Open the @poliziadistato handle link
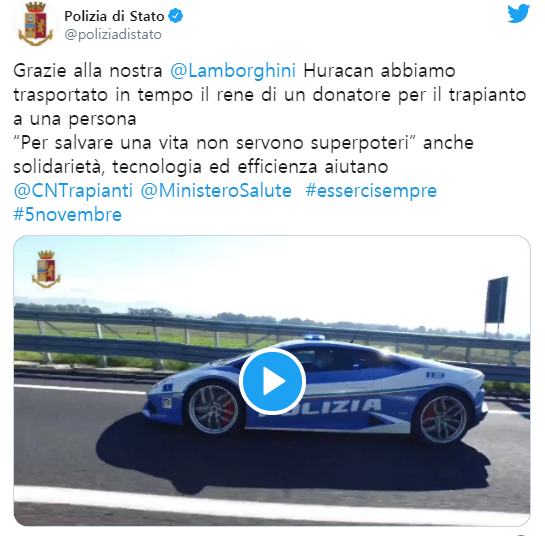The image size is (545, 536). 113,34
